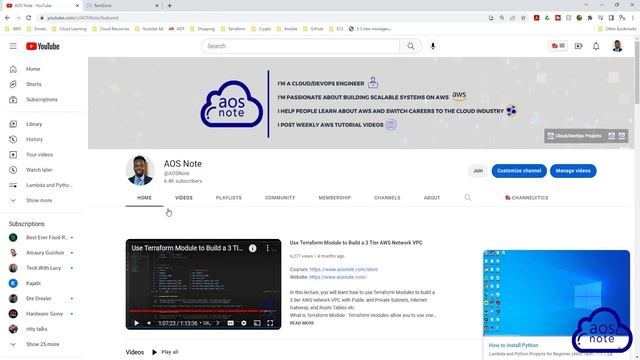Activate voice search microphone

pos(433,46)
